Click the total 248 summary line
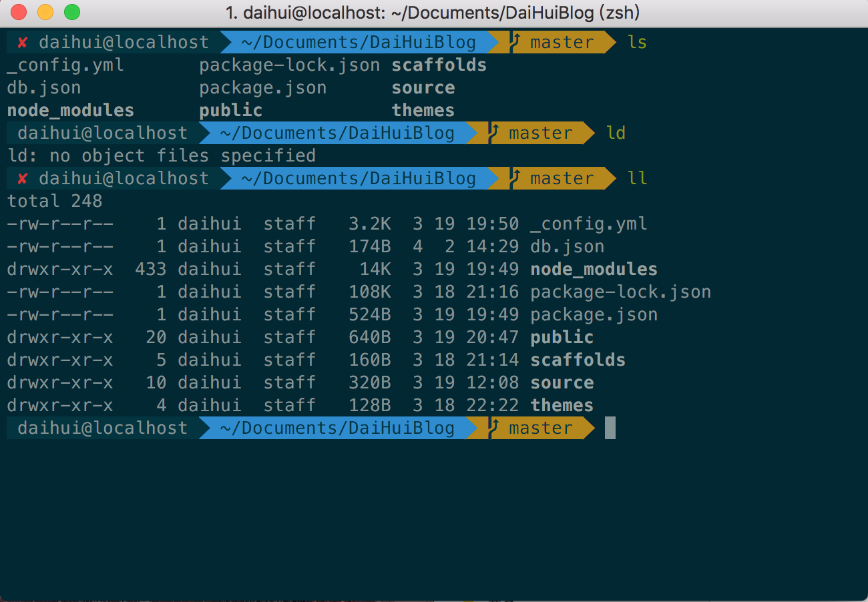 [53, 200]
